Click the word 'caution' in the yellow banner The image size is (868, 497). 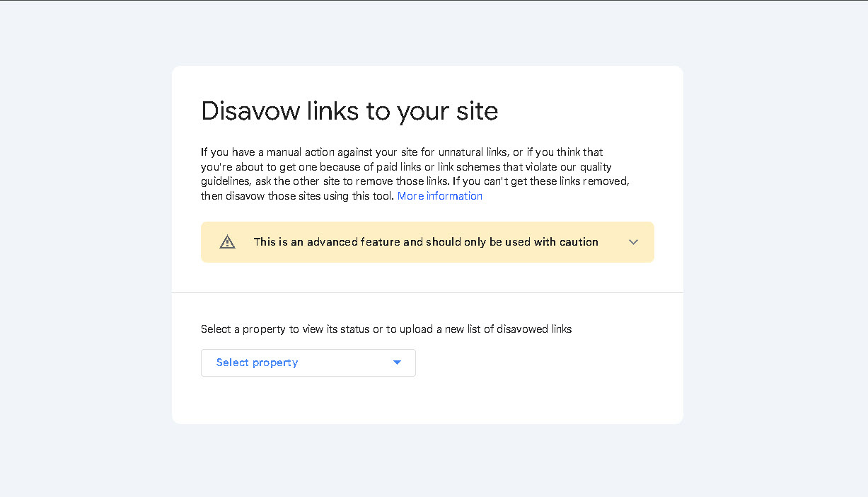point(579,242)
